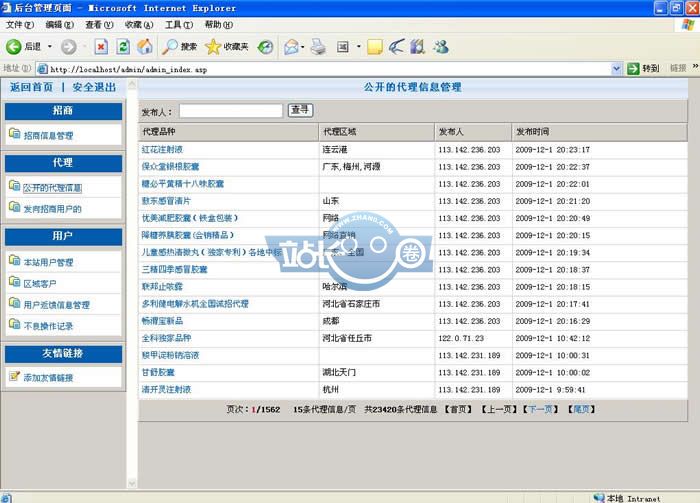Click the status bar page icon

[7, 498]
